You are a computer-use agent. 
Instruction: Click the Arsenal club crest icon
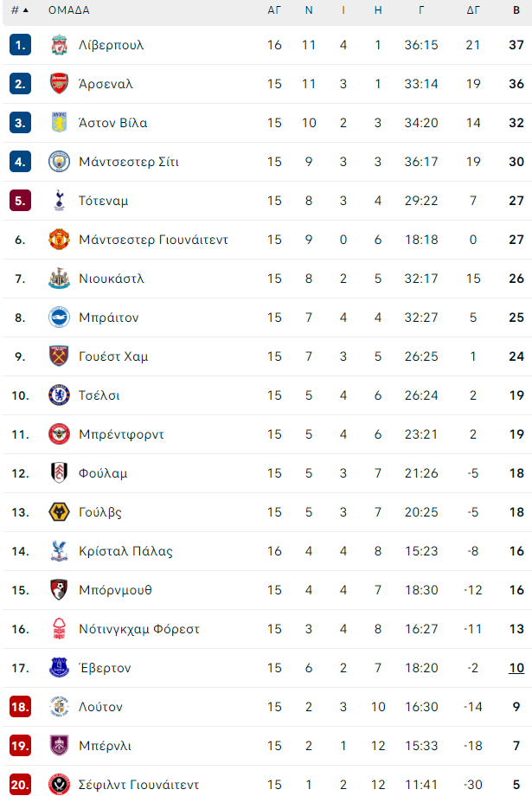59,84
